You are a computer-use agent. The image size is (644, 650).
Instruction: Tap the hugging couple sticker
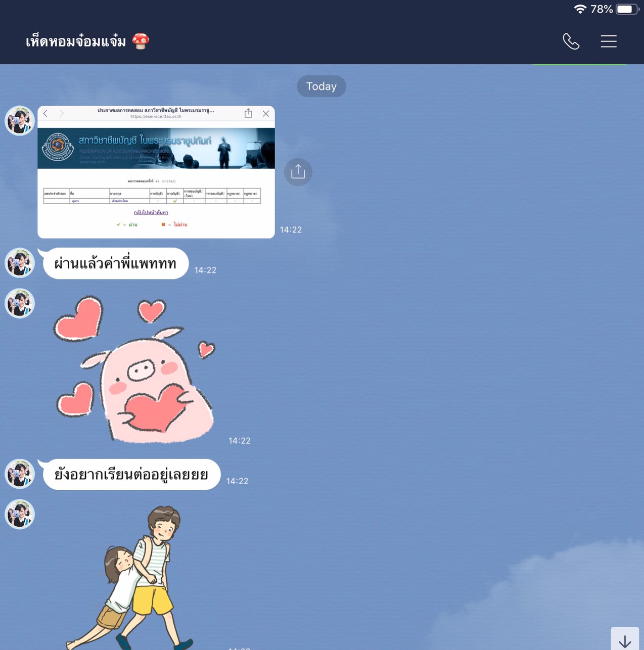click(136, 576)
